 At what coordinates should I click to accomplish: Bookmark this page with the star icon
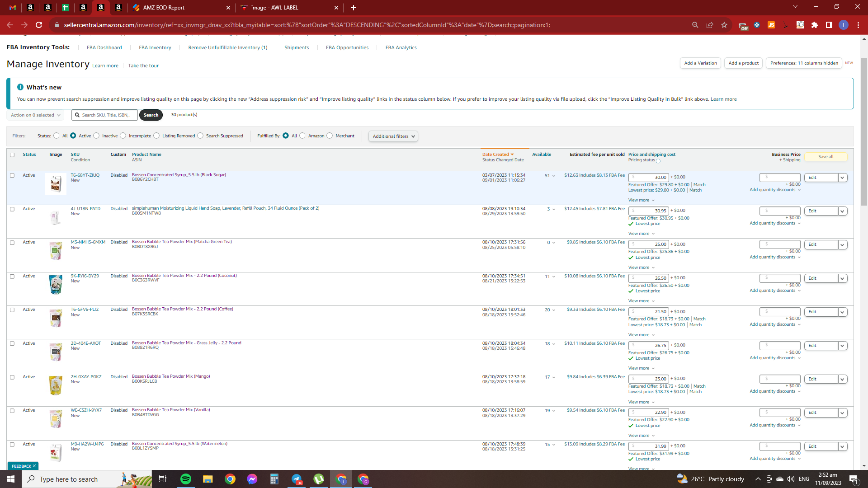pyautogui.click(x=724, y=25)
